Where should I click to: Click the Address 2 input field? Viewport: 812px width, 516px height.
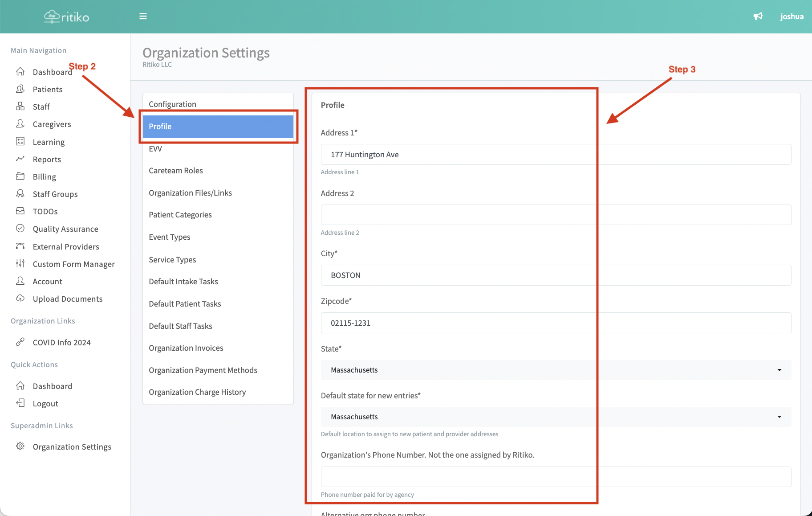(x=556, y=215)
